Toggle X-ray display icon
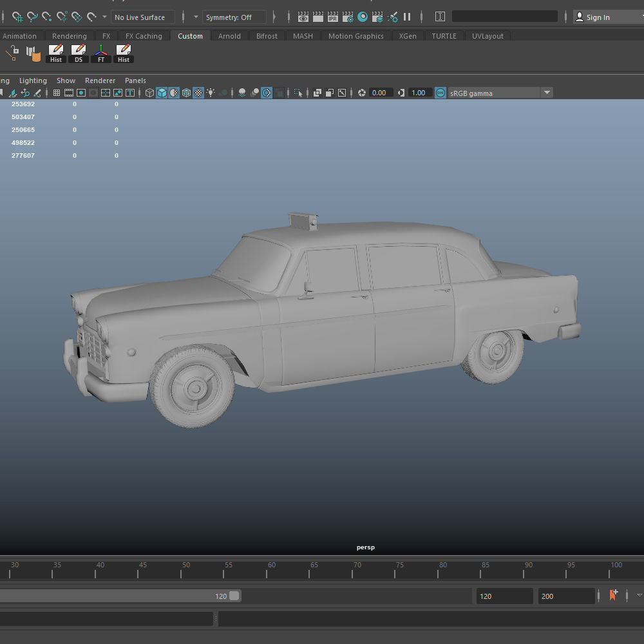Image resolution: width=644 pixels, height=644 pixels. (x=317, y=93)
